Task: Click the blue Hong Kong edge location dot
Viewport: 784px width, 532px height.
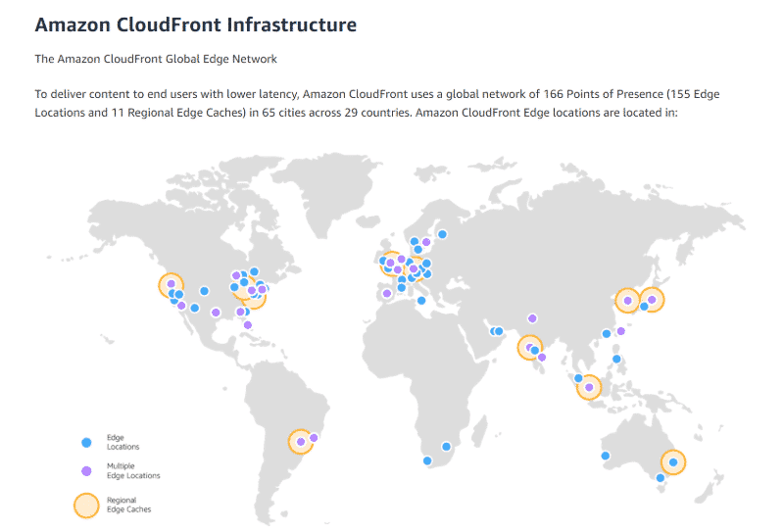Action: [x=606, y=333]
